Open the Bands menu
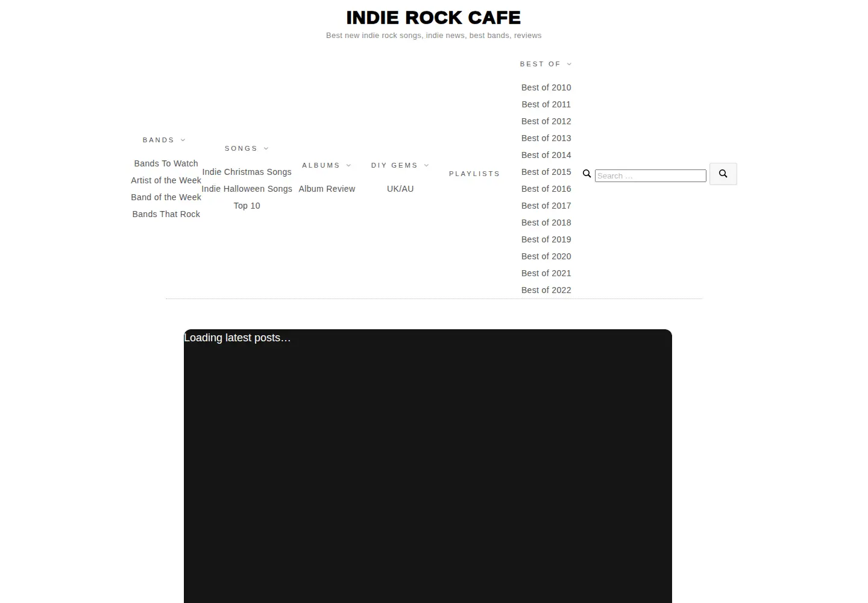 [159, 140]
